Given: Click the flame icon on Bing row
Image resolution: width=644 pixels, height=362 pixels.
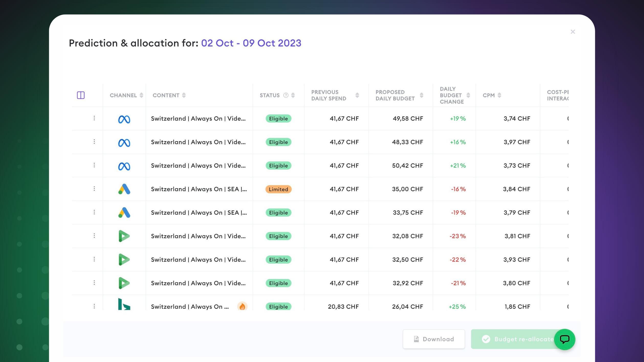Looking at the screenshot, I should coord(242,306).
